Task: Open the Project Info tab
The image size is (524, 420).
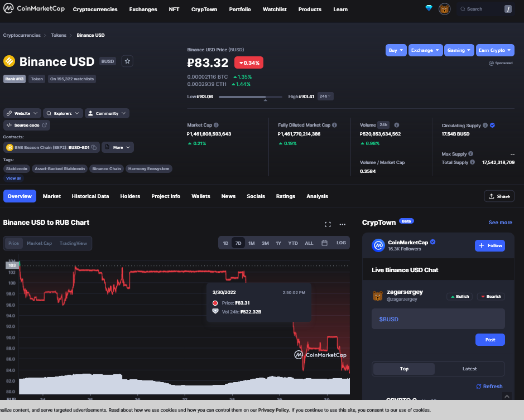Action: (x=166, y=196)
